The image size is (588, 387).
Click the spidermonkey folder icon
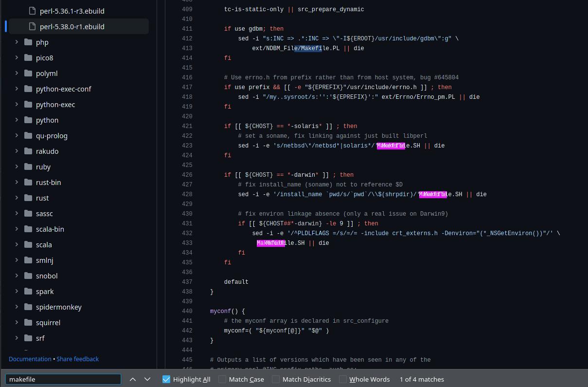(28, 307)
